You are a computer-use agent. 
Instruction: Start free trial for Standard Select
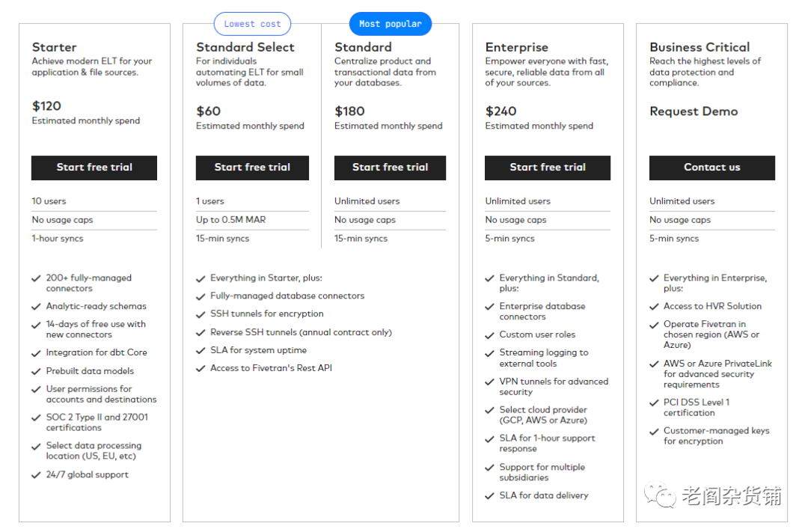click(252, 168)
